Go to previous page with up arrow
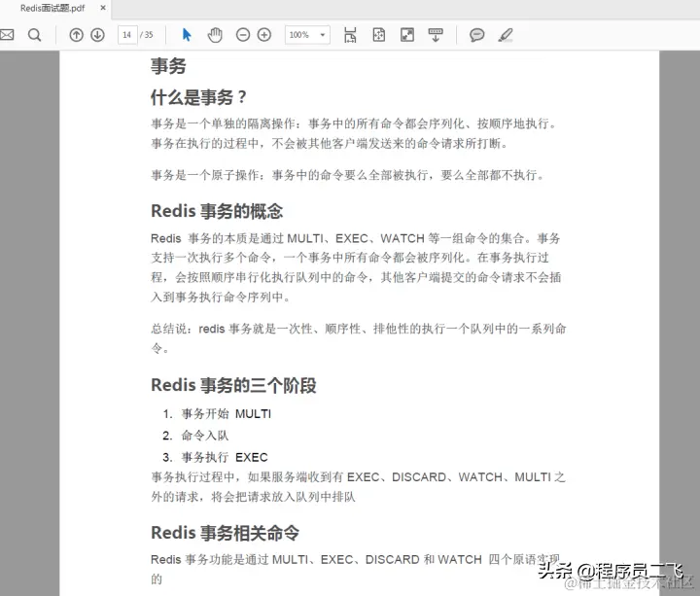Viewport: 700px width, 596px height. 77,35
